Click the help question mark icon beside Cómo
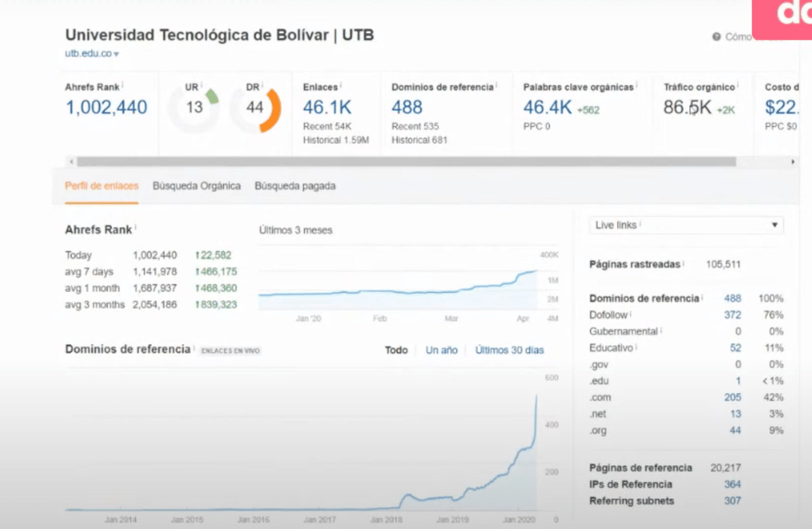Viewport: 812px width, 529px height. tap(716, 37)
